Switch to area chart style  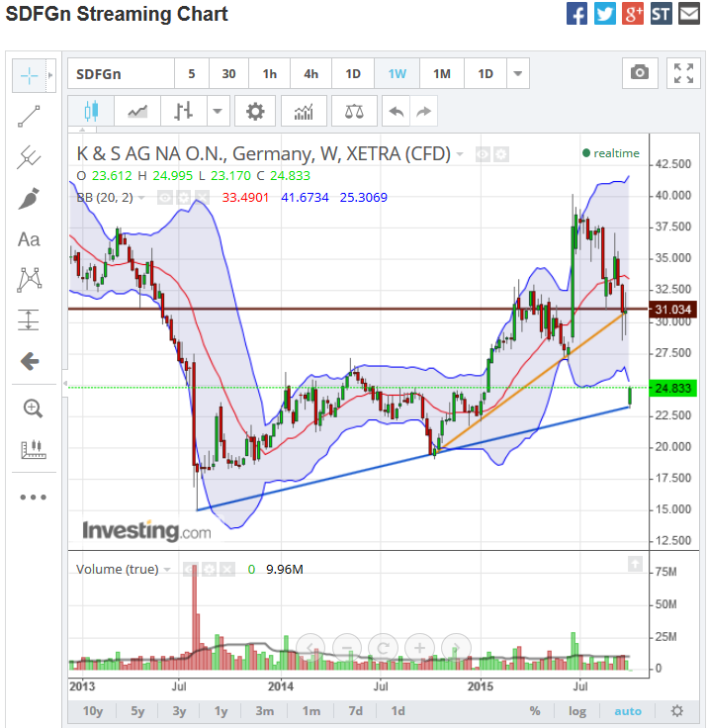[137, 111]
